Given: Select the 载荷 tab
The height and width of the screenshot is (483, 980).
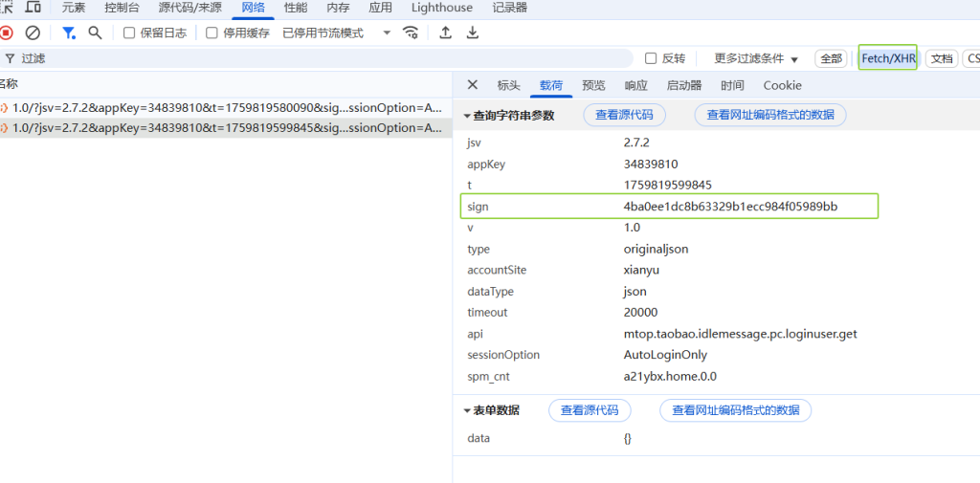Looking at the screenshot, I should (x=551, y=86).
